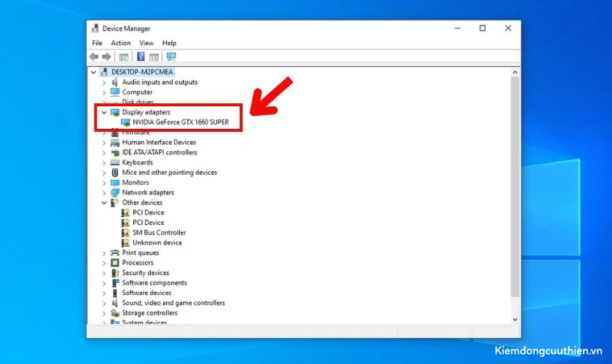Click Scan for hardware changes monitor icon
The height and width of the screenshot is (364, 612).
point(171,57)
